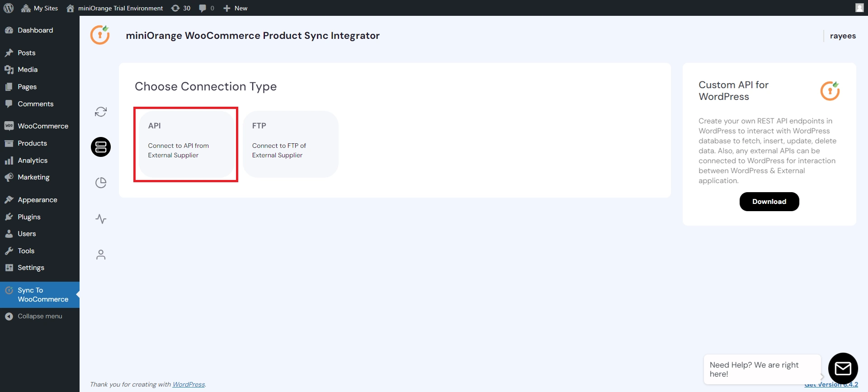The height and width of the screenshot is (392, 868).
Task: Open Users menu item
Action: 40,234
